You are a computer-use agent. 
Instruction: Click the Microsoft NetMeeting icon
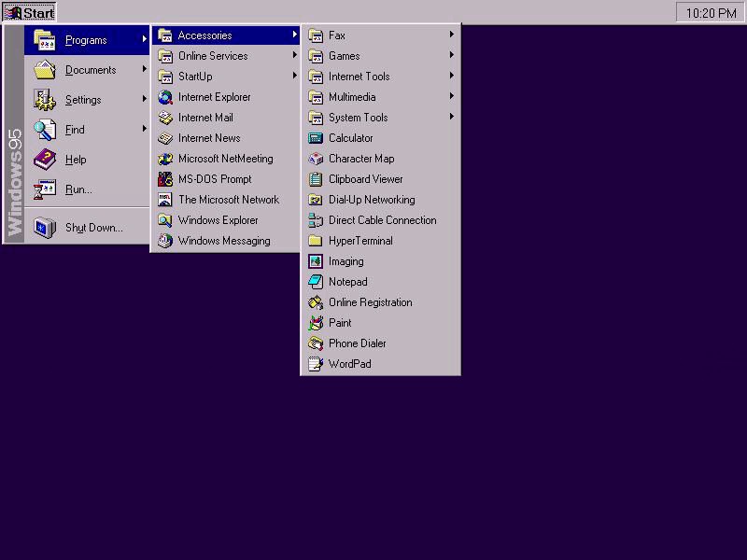[165, 159]
